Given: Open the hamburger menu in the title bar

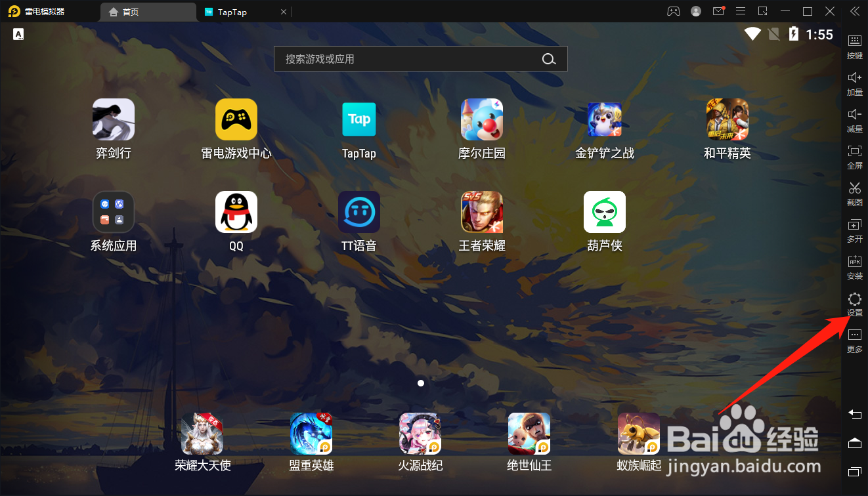Looking at the screenshot, I should [740, 10].
